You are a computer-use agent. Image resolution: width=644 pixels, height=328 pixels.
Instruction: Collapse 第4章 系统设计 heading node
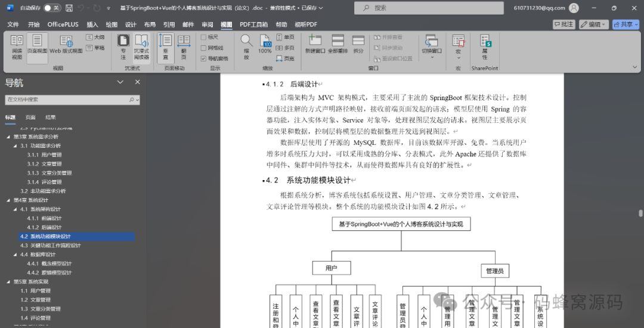pyautogui.click(x=8, y=200)
